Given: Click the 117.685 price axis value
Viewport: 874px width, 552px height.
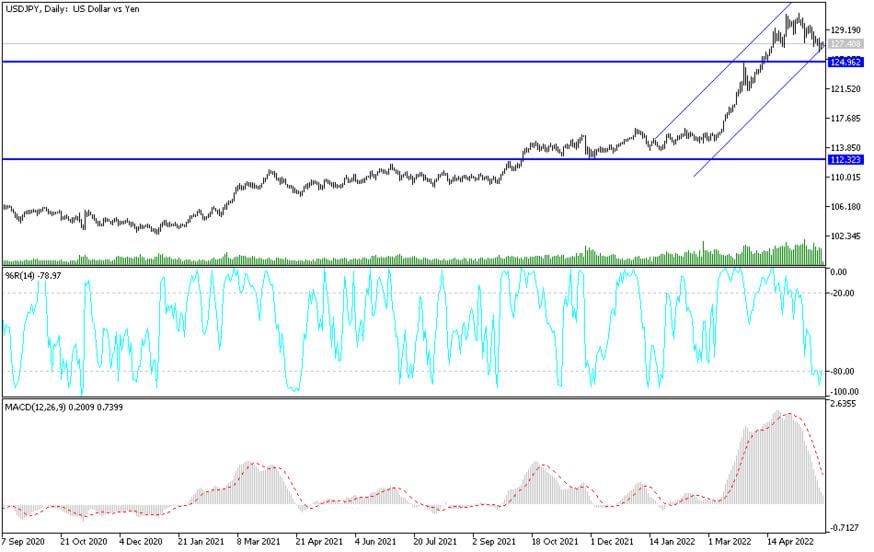Looking at the screenshot, I should click(x=845, y=118).
